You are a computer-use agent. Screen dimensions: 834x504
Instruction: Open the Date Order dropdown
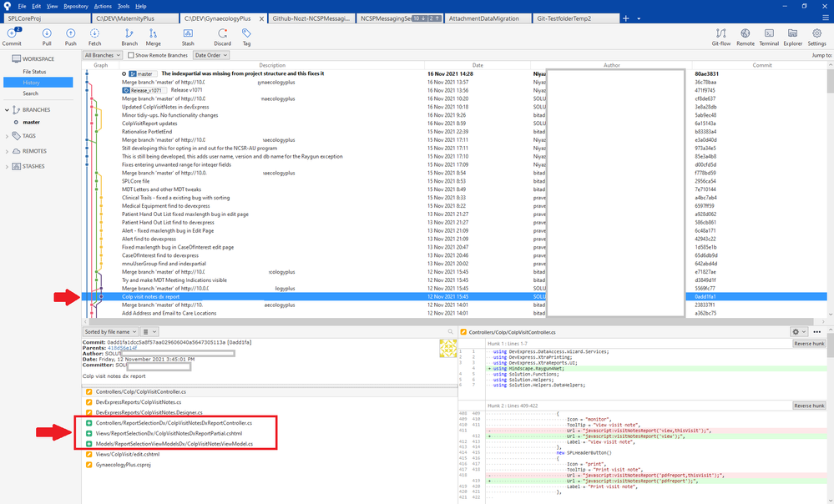[211, 55]
